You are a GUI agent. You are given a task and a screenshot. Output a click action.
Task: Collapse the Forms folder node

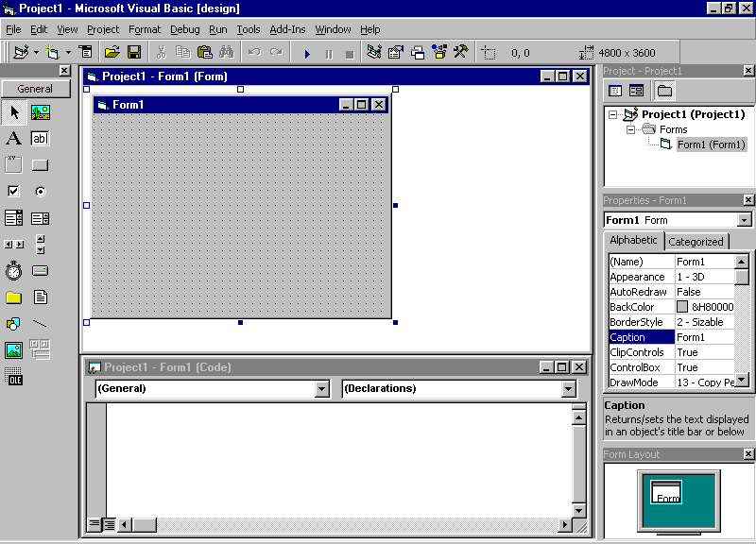point(630,129)
